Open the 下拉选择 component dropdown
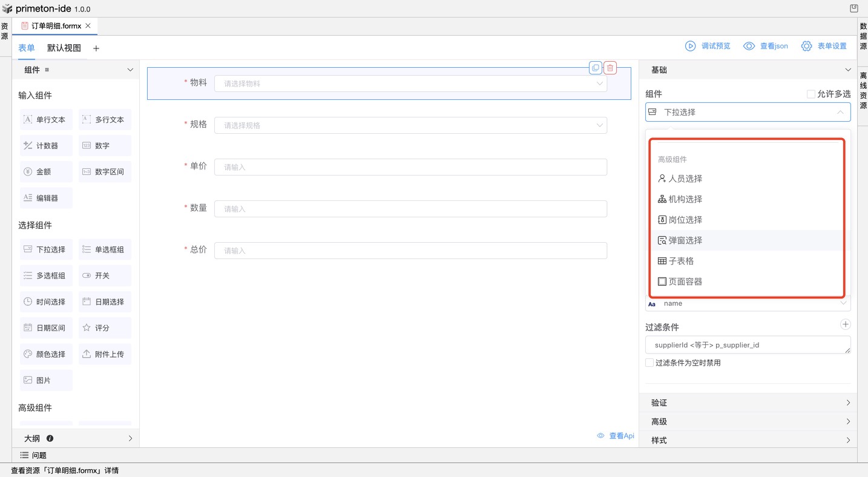Viewport: 868px width, 477px height. (748, 112)
